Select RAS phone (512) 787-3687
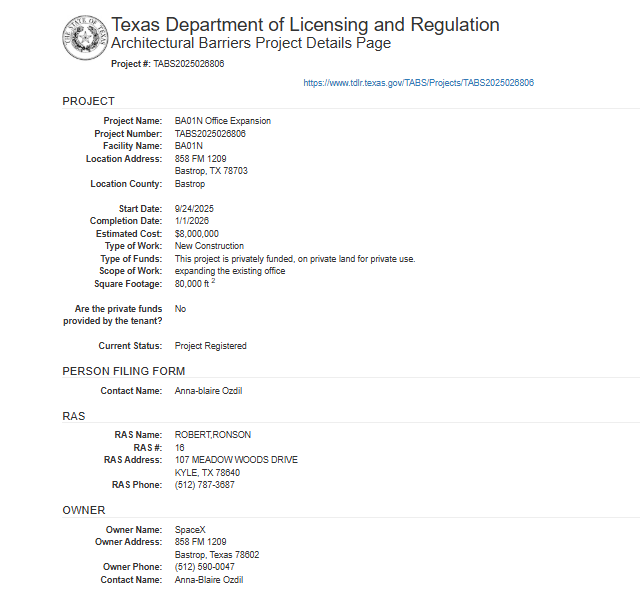This screenshot has width=640, height=597. click(205, 485)
